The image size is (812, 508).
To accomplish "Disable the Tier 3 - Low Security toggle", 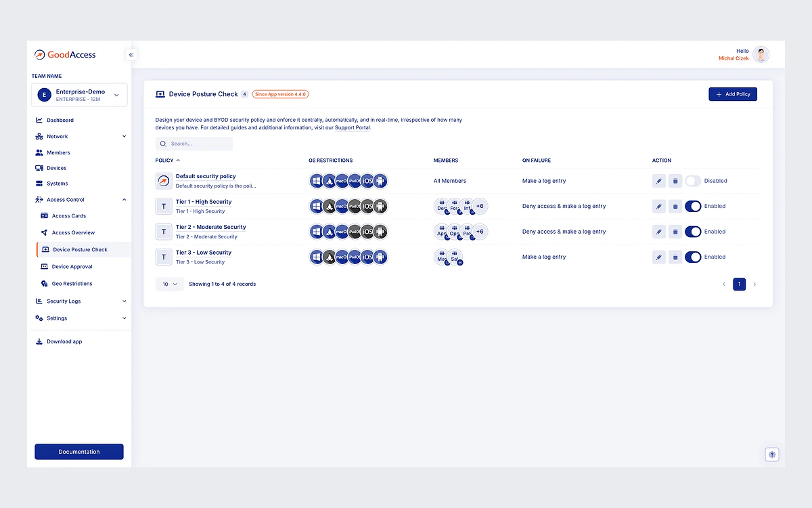I will click(x=693, y=257).
